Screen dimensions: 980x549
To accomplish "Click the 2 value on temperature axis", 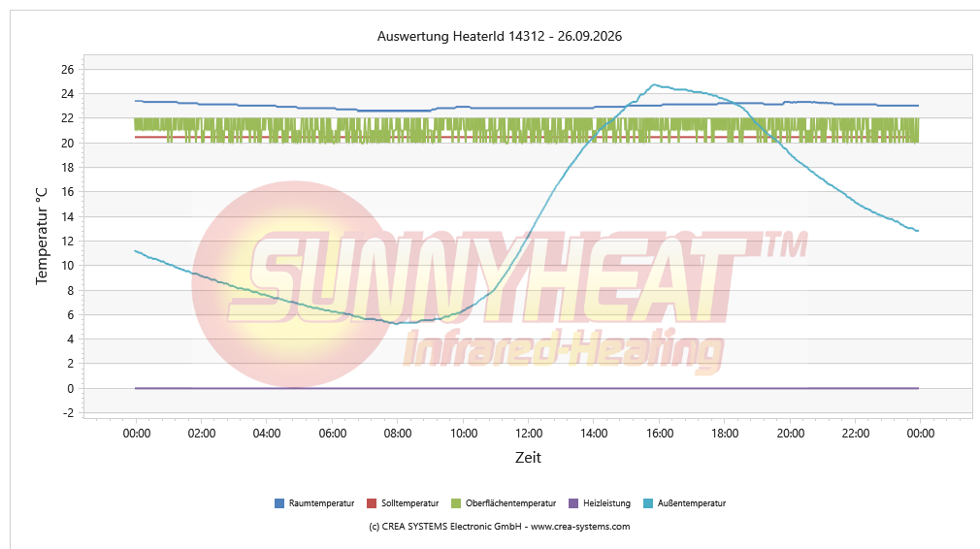I will tap(71, 364).
